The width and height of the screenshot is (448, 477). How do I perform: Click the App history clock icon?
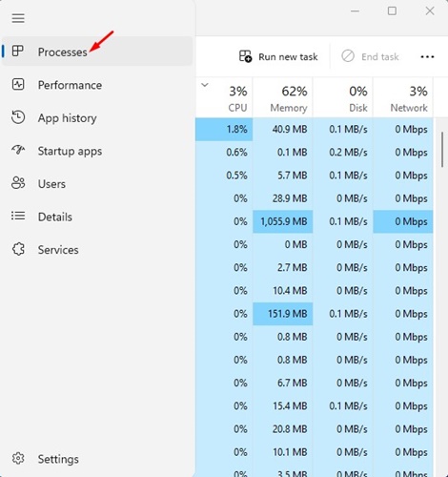coord(18,117)
